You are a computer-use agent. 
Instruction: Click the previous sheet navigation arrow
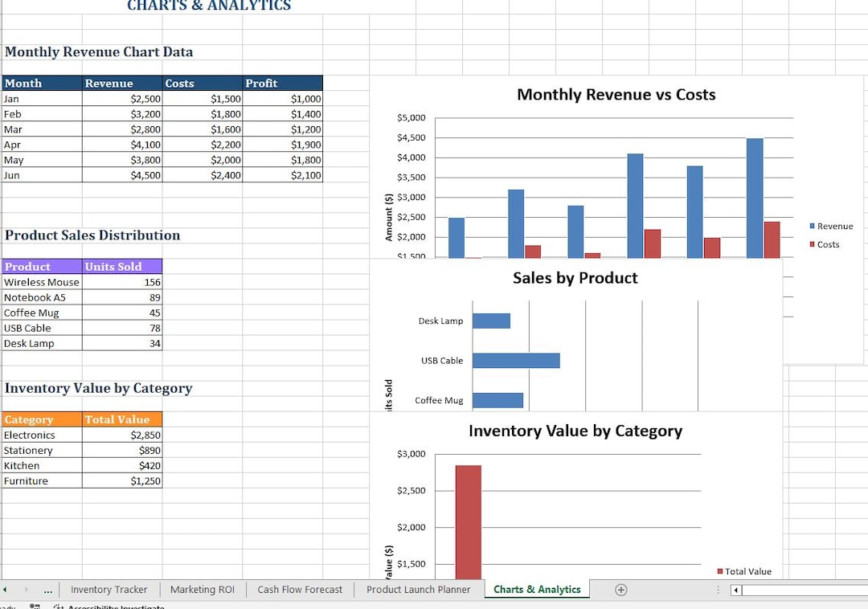(6, 589)
